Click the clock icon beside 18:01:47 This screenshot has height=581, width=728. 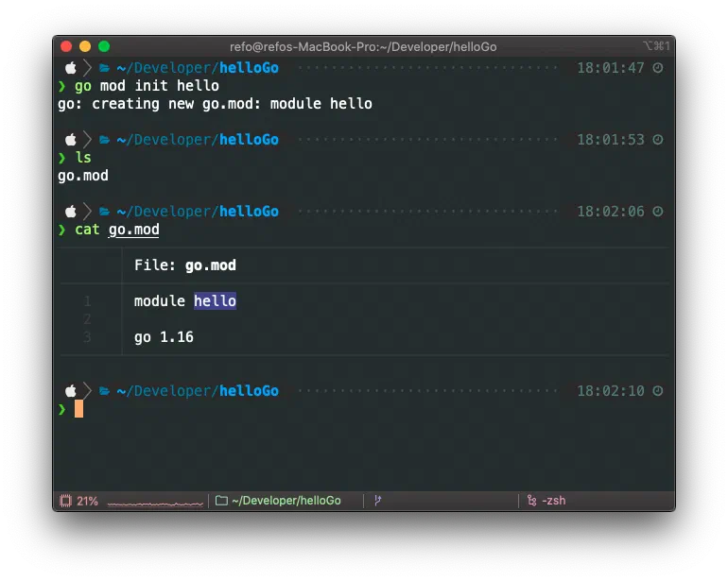658,68
